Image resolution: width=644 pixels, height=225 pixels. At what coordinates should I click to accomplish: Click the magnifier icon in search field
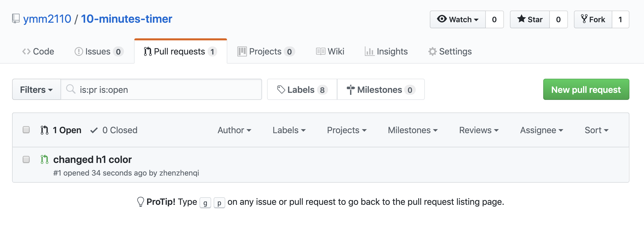(71, 89)
